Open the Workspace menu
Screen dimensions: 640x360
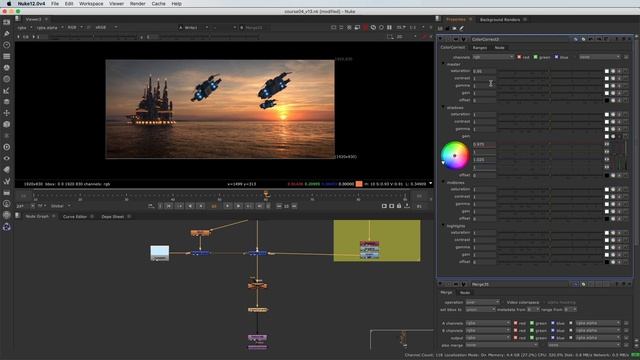click(x=91, y=4)
